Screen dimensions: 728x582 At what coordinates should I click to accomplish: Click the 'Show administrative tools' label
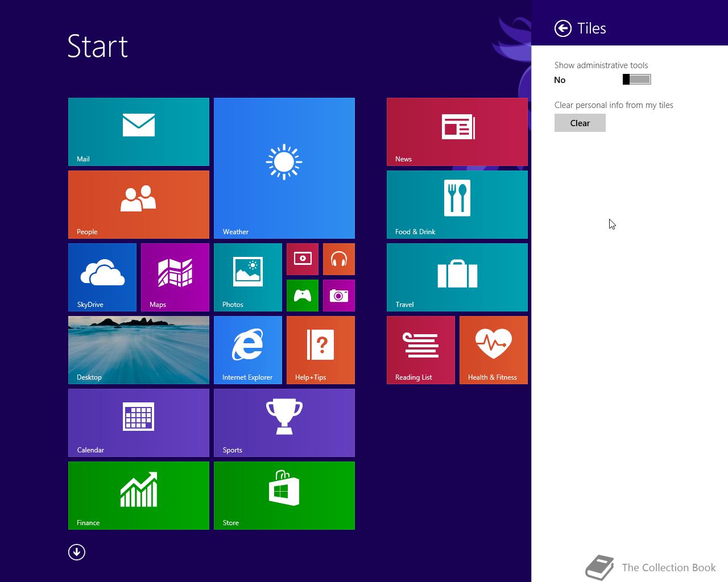tap(601, 65)
